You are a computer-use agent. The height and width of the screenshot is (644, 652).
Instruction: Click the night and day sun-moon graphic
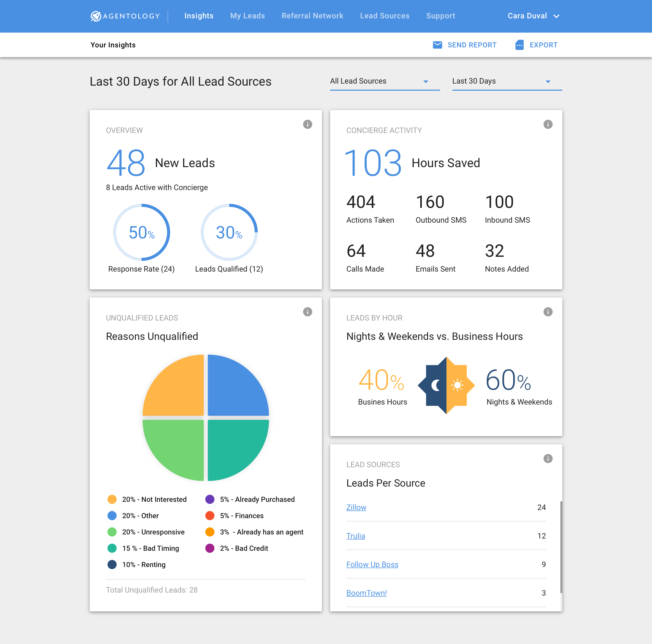(446, 385)
